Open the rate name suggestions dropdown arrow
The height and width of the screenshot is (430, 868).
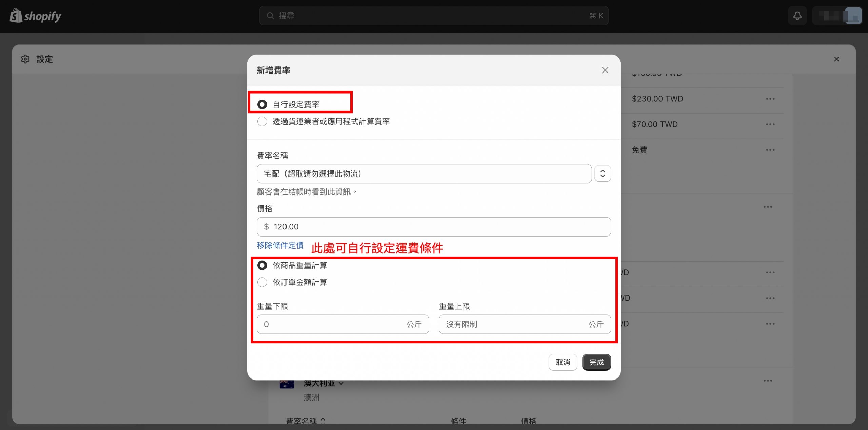pyautogui.click(x=603, y=173)
